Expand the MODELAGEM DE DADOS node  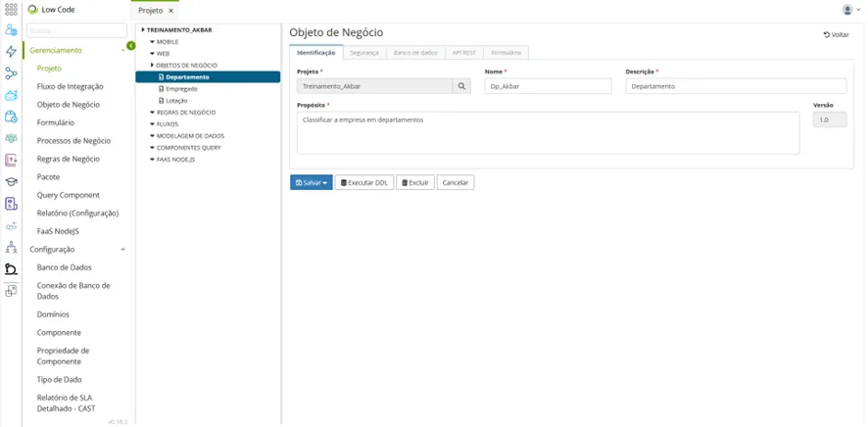pyautogui.click(x=152, y=135)
